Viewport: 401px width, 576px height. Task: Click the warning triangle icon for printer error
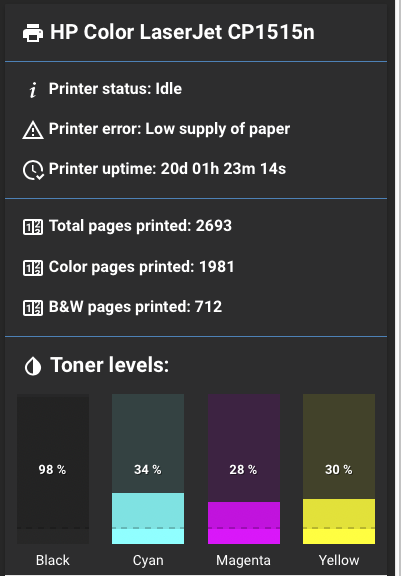coord(33,130)
